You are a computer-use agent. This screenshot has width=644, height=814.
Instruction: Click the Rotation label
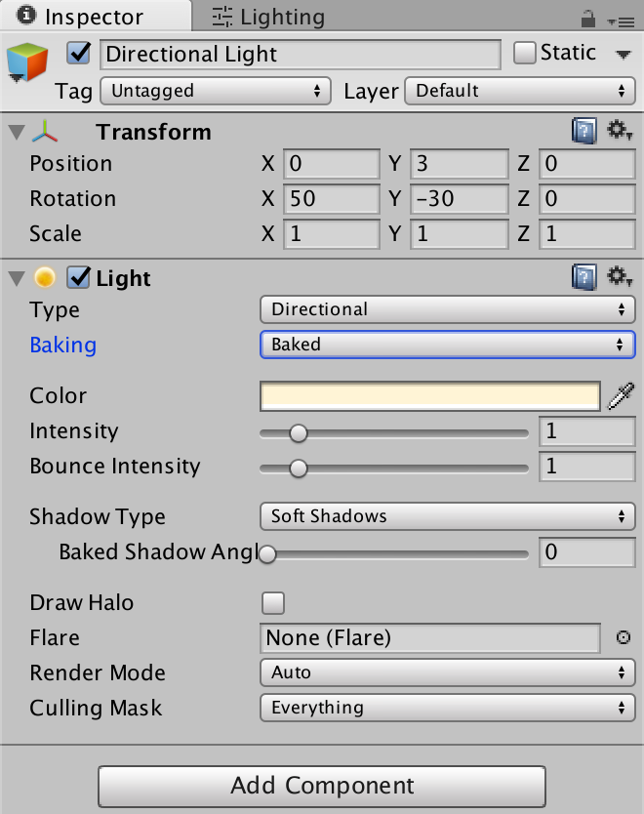(x=72, y=199)
